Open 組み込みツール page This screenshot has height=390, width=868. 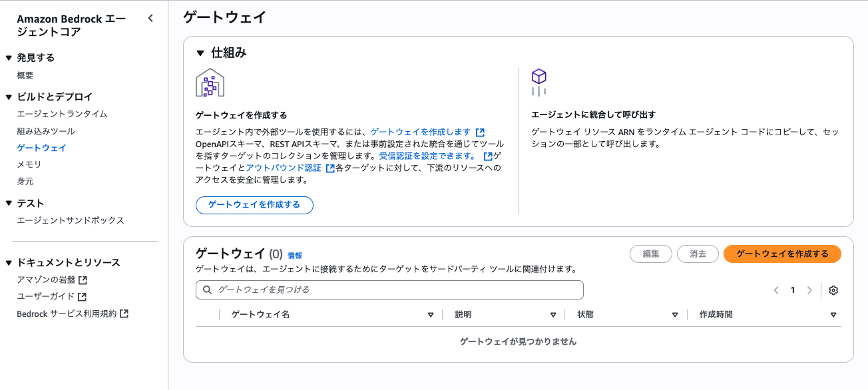(x=46, y=131)
